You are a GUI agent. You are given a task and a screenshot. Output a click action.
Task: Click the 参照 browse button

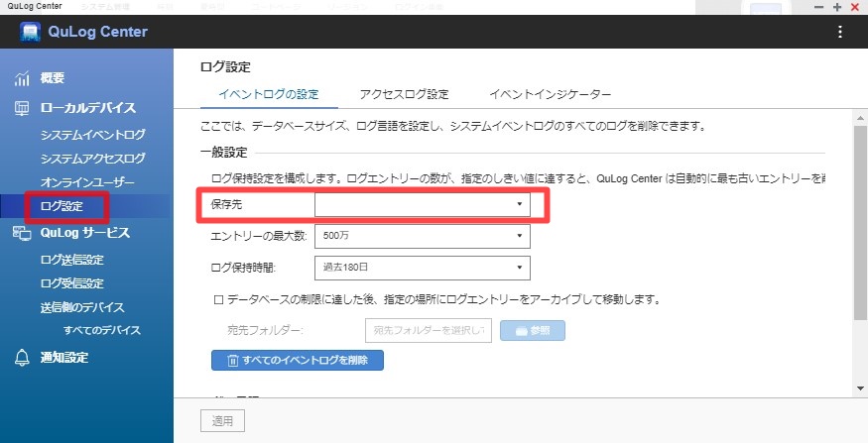pos(533,330)
